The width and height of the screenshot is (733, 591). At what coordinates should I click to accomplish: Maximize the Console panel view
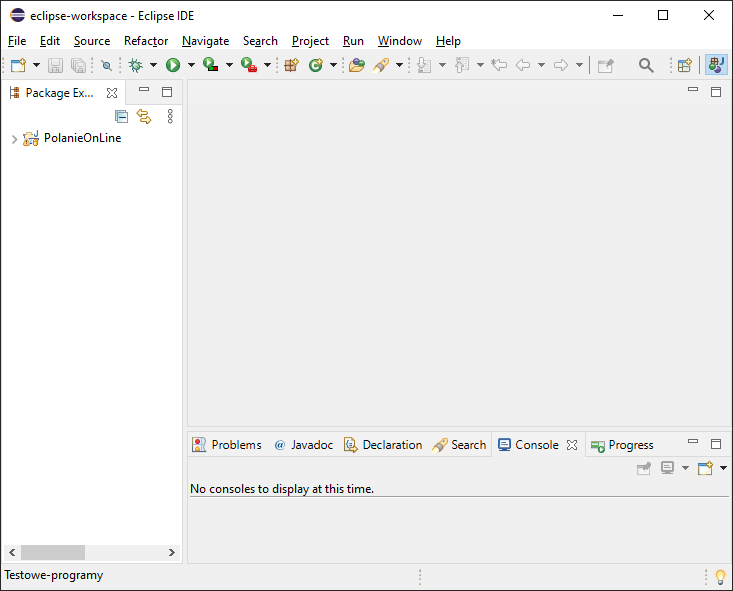point(715,444)
